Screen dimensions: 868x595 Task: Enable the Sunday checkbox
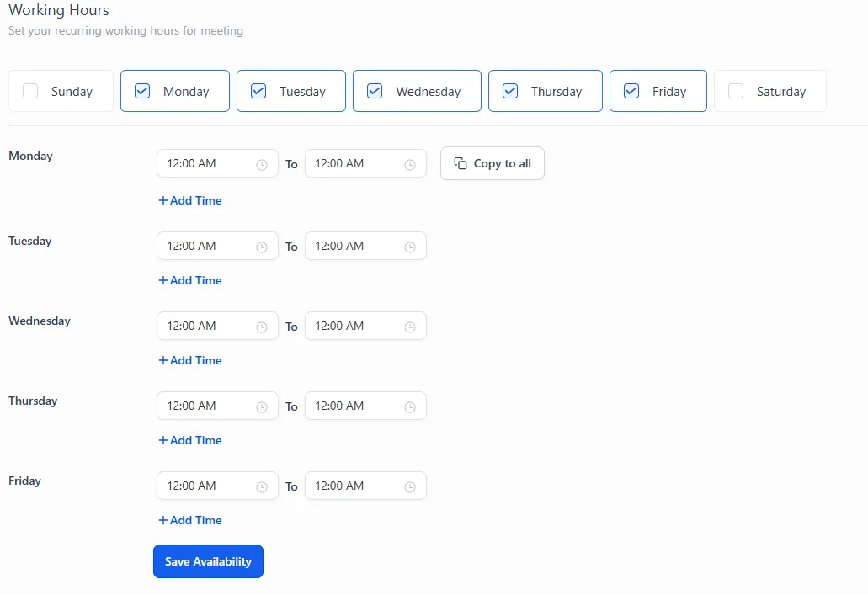pos(31,91)
